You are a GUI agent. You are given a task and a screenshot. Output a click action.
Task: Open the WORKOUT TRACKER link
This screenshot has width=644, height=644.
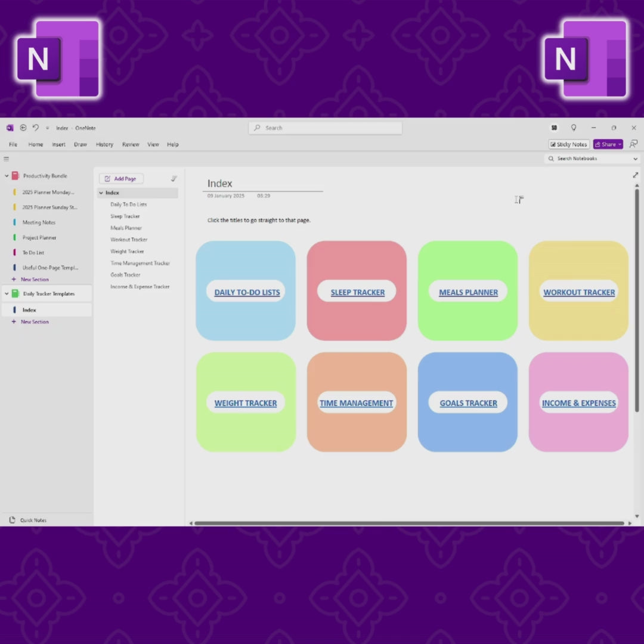[x=578, y=292]
